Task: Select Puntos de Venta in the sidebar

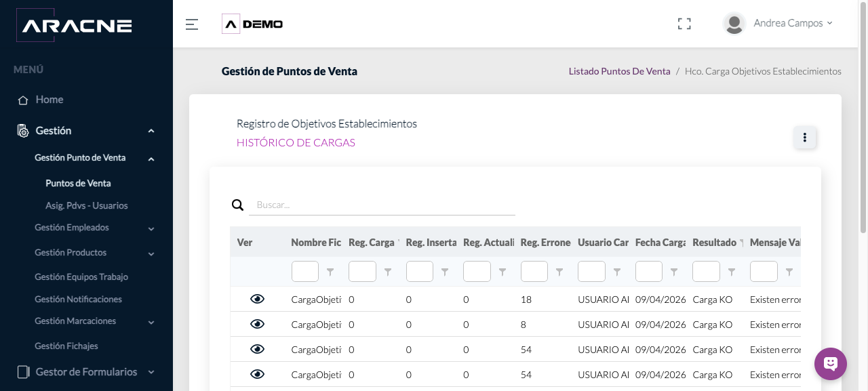Action: coord(78,183)
